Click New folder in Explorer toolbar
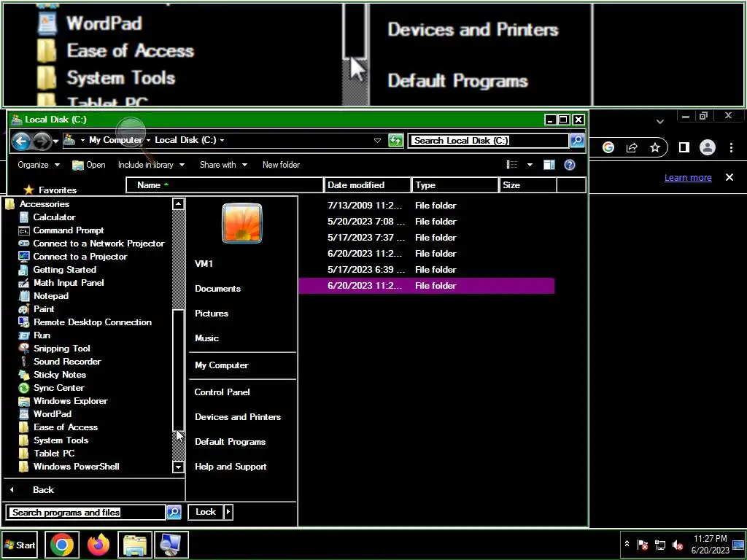747x560 pixels. [x=281, y=165]
